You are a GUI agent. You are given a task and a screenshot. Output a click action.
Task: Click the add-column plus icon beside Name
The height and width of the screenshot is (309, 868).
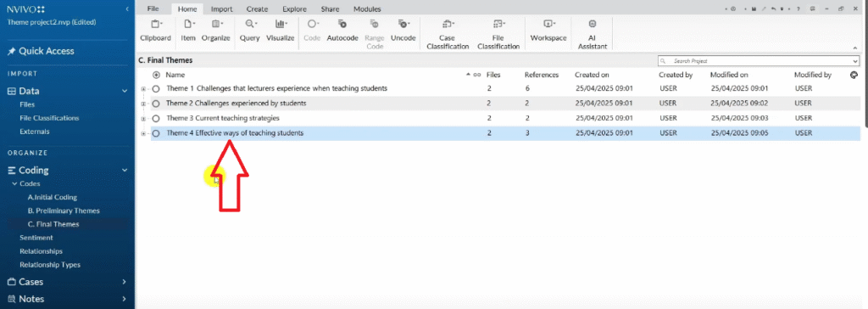click(x=156, y=75)
